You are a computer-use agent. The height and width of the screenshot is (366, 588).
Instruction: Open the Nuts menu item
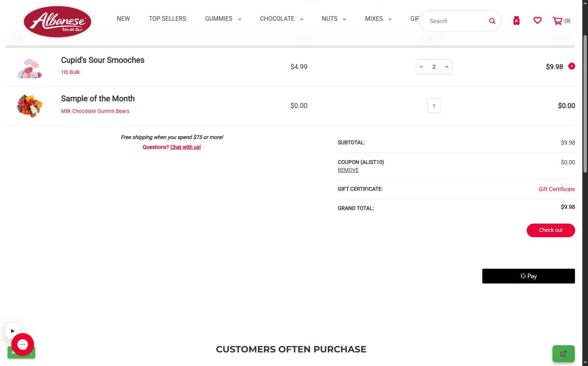[x=330, y=19]
